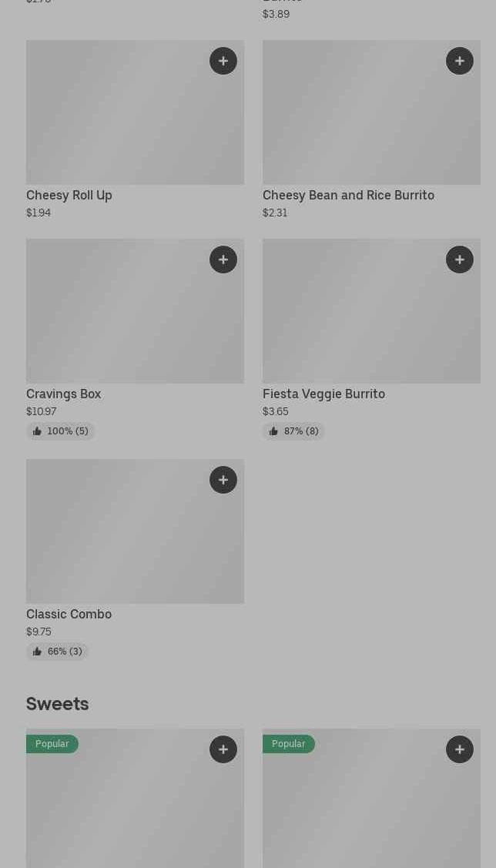Add Cheesy Bean and Rice Burrito via plus icon

coord(460,61)
